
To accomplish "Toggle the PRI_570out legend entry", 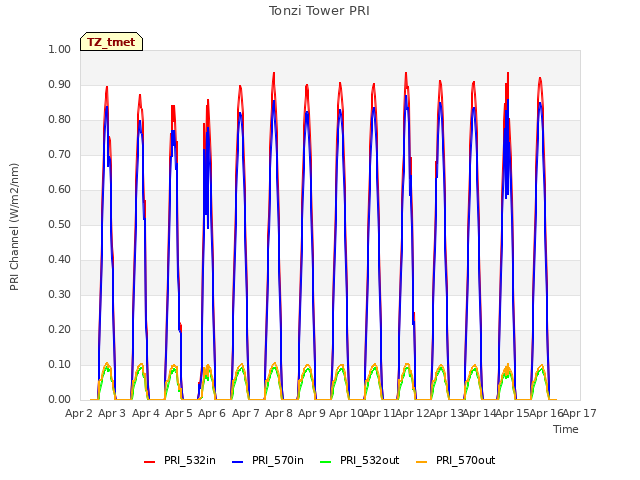I will pyautogui.click(x=456, y=460).
